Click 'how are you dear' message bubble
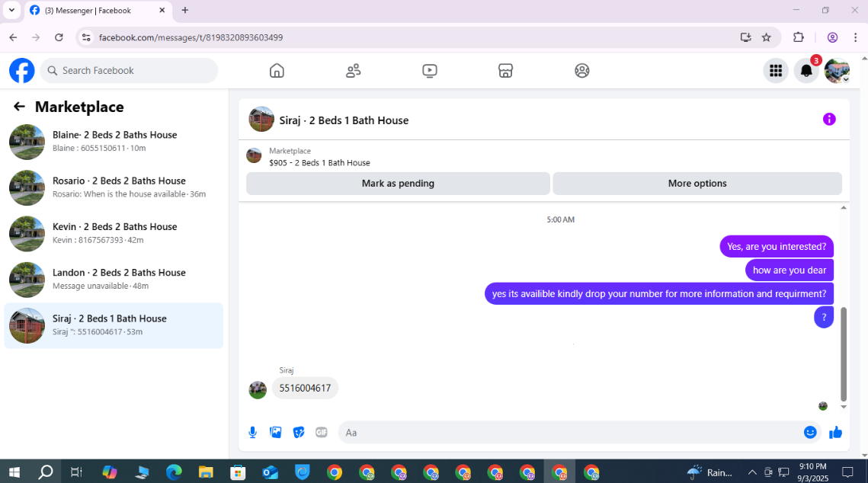Image resolution: width=868 pixels, height=483 pixels. pyautogui.click(x=790, y=270)
